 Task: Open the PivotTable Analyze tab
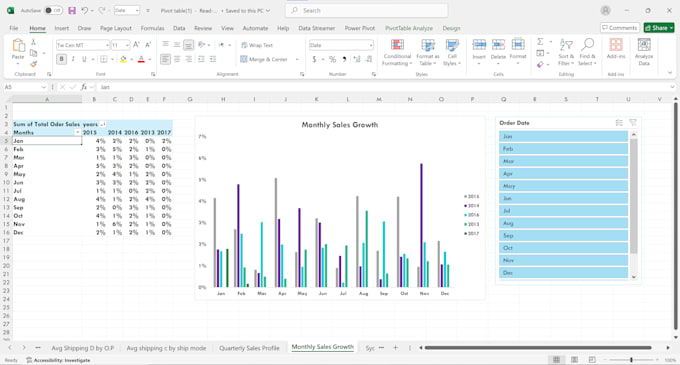pos(409,28)
